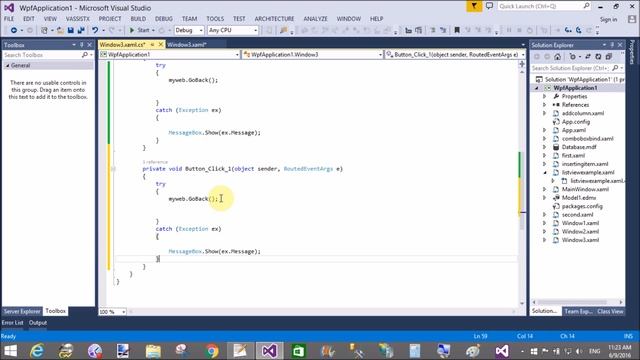The width and height of the screenshot is (640, 360).
Task: Open the BUILD menu
Action: (138, 19)
